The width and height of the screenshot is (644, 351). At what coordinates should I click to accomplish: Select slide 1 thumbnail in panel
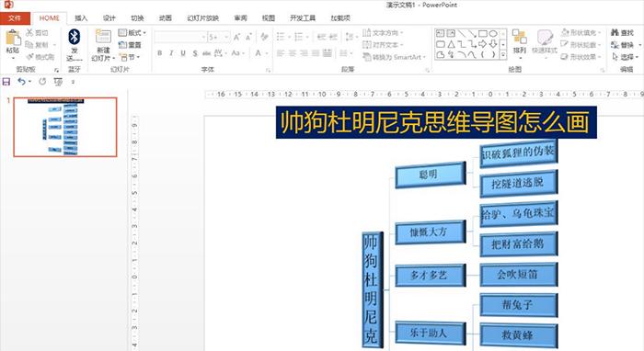65,127
